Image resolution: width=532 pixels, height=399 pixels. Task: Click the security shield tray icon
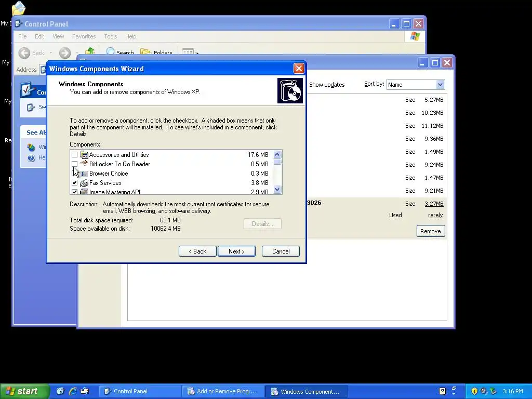(x=474, y=391)
